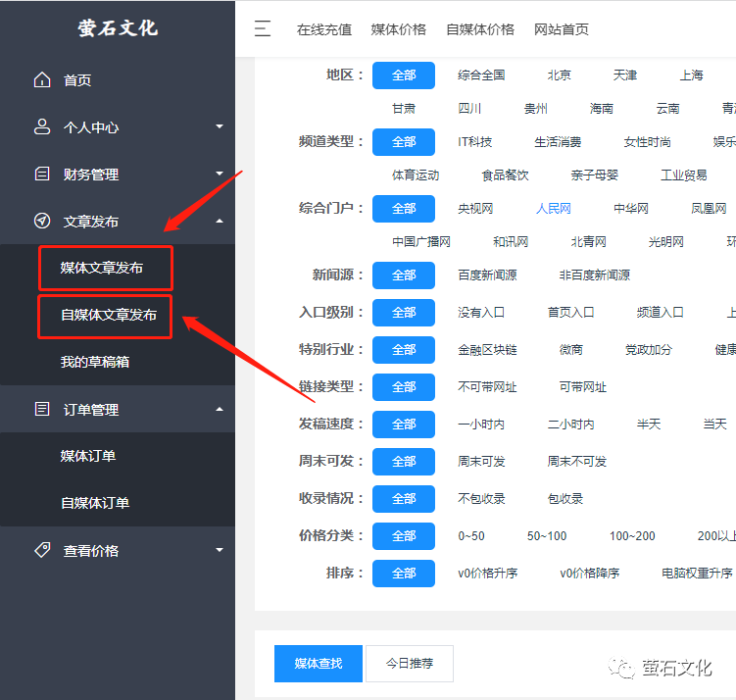The image size is (736, 700).
Task: Click the 财务管理 document icon
Action: pos(42,174)
